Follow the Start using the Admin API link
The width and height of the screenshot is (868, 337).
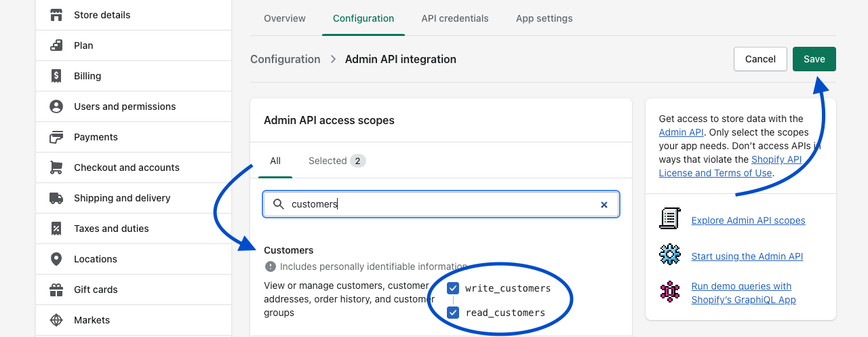(x=747, y=256)
